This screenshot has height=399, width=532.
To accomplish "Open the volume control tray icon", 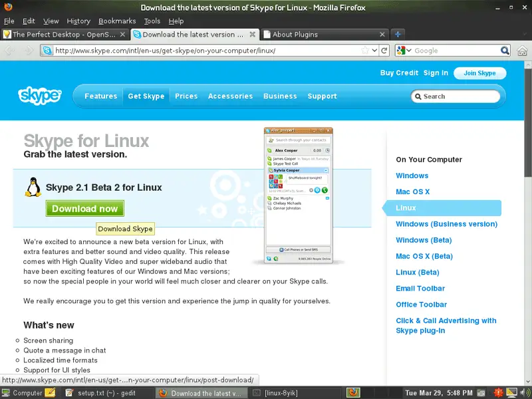I will [x=525, y=393].
